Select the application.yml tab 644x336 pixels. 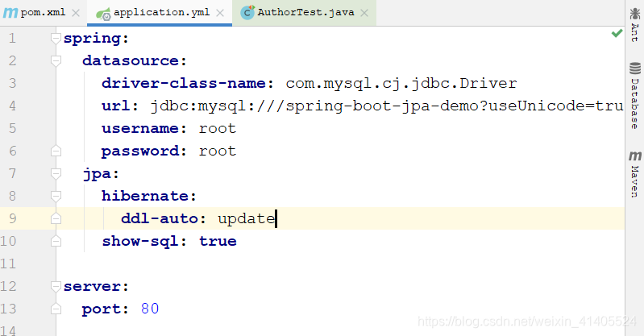161,12
